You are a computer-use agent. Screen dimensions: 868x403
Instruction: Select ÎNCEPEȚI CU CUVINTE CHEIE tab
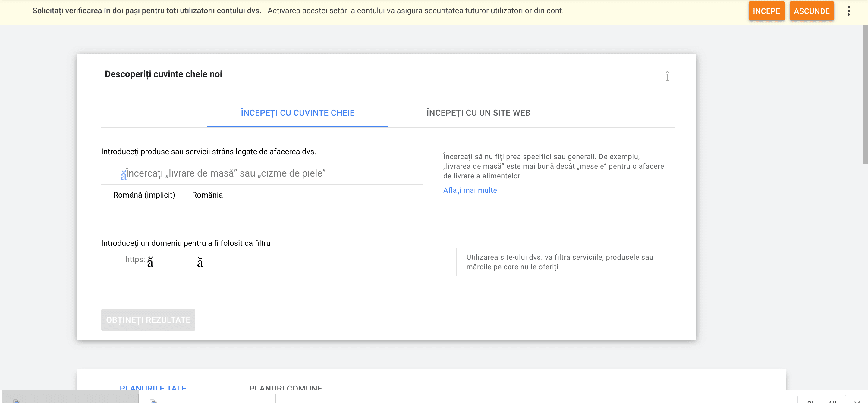coord(297,113)
